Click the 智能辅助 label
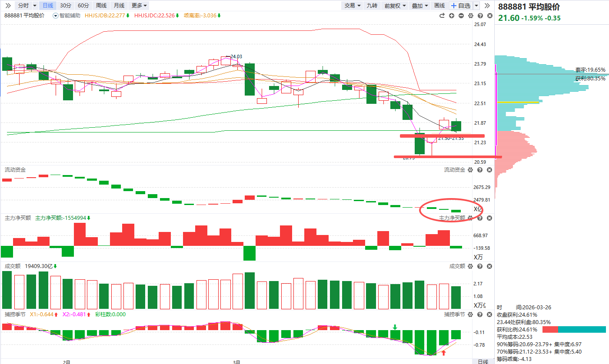609x364 pixels. click(x=70, y=16)
